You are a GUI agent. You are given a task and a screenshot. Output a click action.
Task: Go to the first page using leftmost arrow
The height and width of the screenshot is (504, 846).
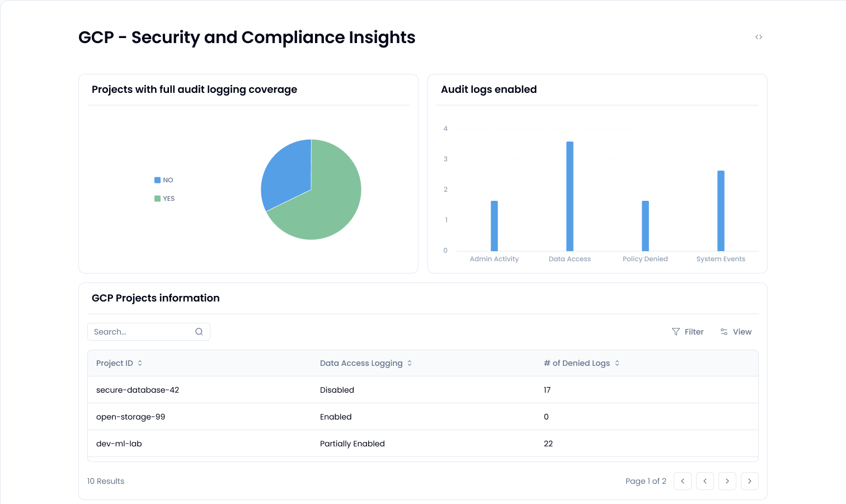tap(683, 481)
